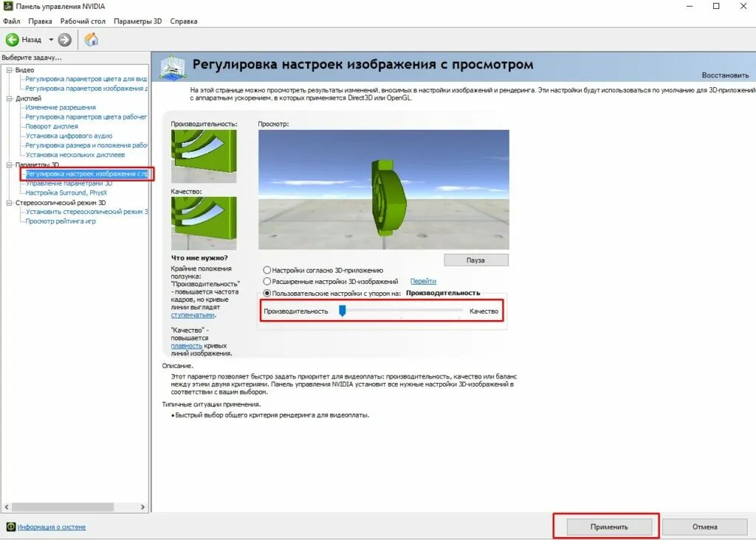Viewport: 756px width, 540px height.
Task: Open Установить стереоскопический режим 3D
Action: [86, 212]
